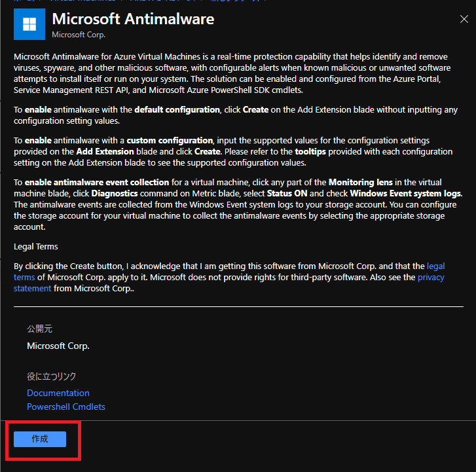Click the bold 'tooltips' text
This screenshot has width=476, height=472.
pos(310,152)
